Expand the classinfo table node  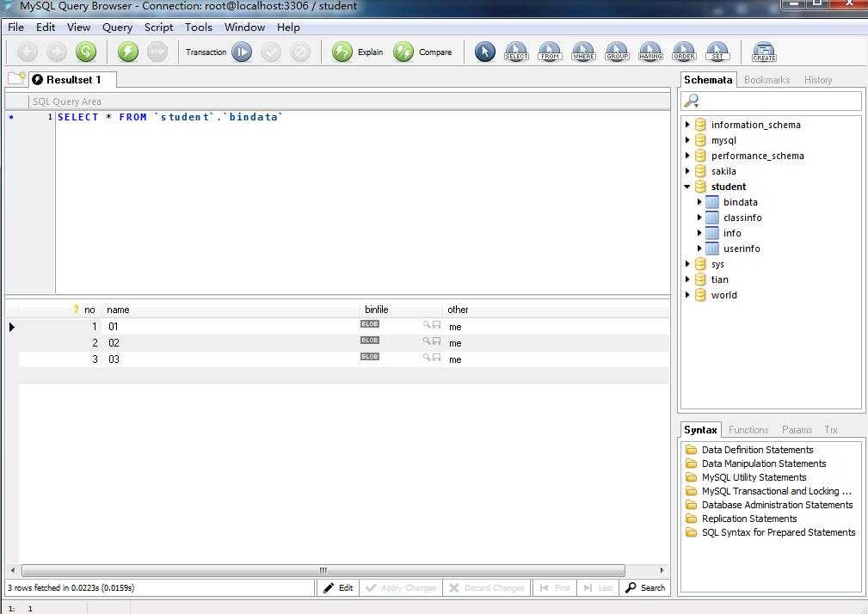(x=699, y=218)
